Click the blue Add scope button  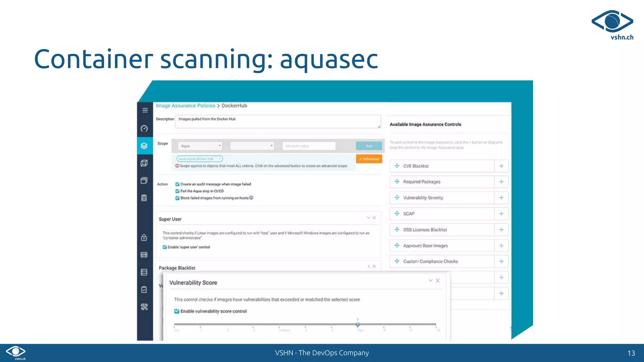[x=369, y=146]
